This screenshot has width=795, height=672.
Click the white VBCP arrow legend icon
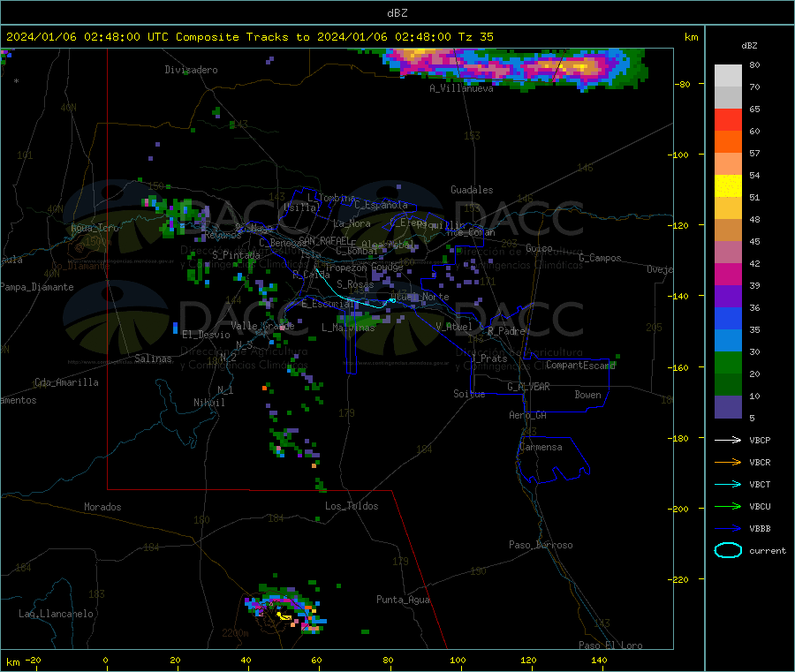tap(728, 440)
